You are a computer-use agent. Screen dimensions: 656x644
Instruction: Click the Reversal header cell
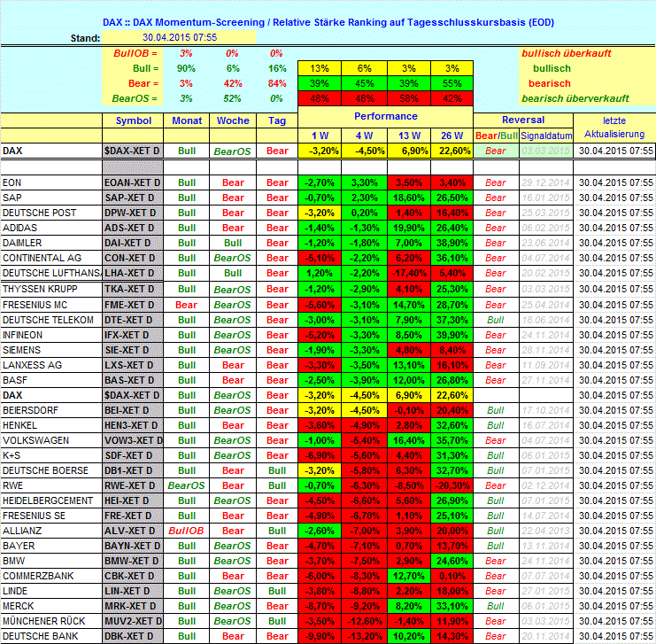coord(523,120)
